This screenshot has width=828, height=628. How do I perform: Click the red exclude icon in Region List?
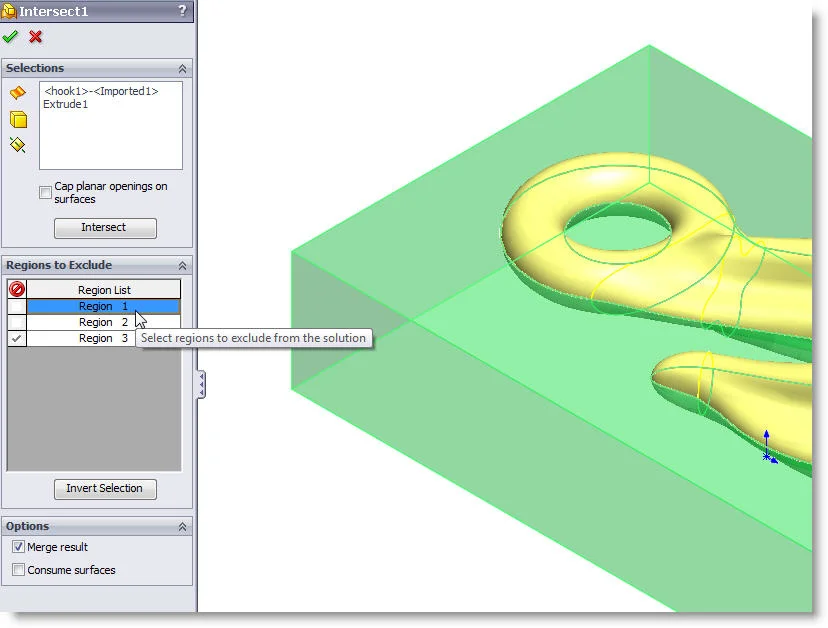tap(16, 290)
